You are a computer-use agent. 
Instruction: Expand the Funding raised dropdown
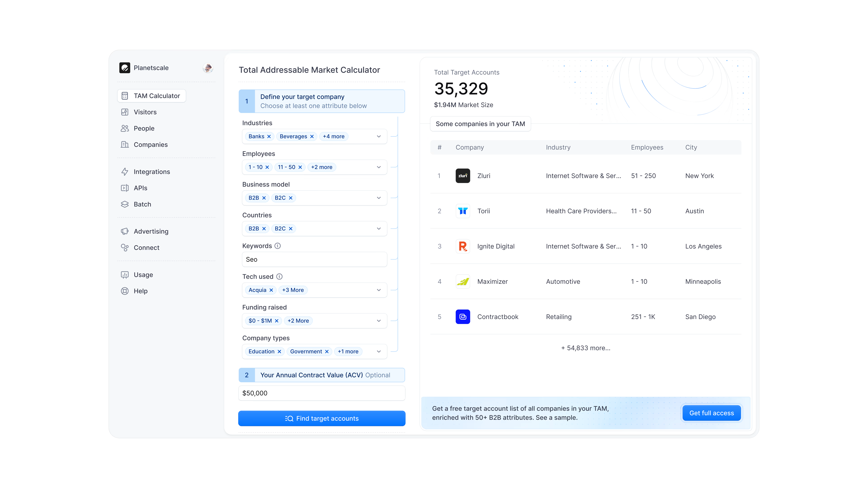[379, 321]
